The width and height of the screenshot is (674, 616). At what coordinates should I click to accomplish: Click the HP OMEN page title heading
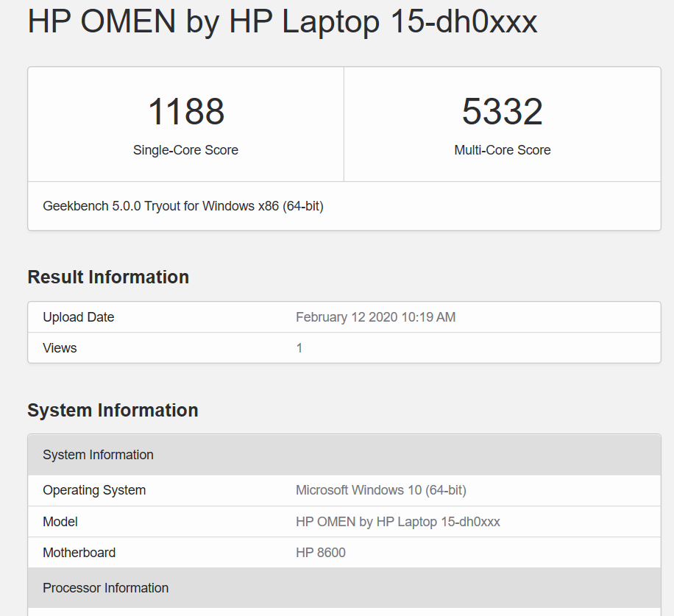tap(282, 22)
